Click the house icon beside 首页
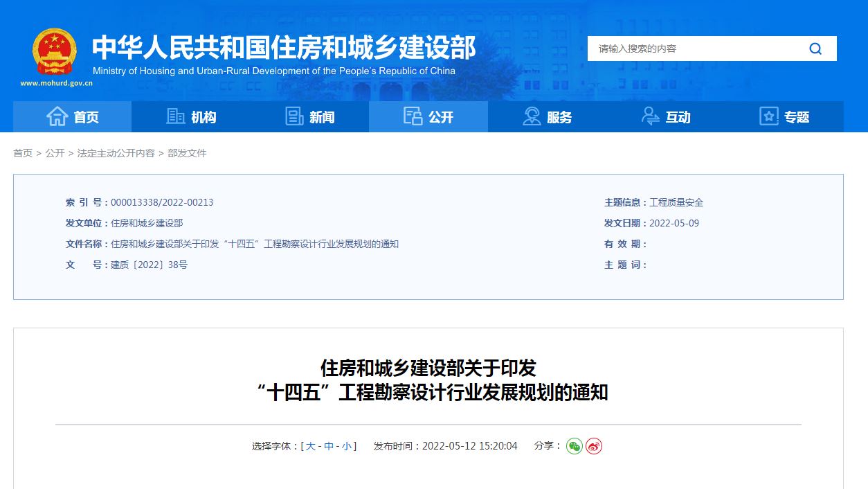 (57, 117)
